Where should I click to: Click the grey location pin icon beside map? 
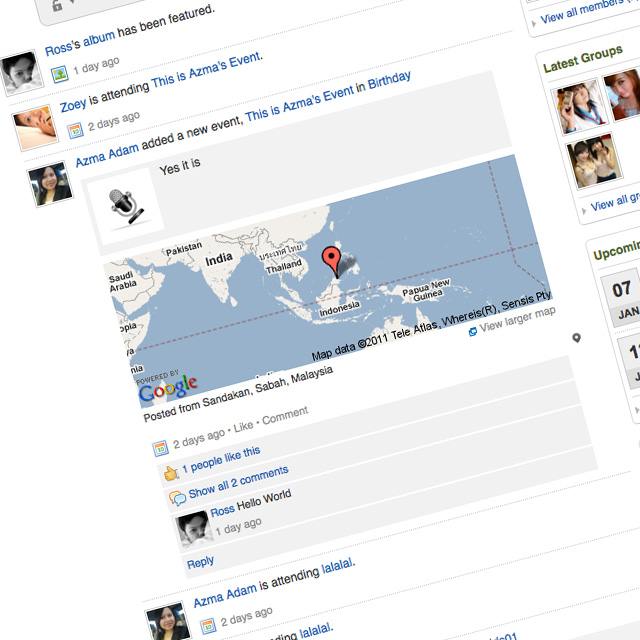click(x=576, y=338)
